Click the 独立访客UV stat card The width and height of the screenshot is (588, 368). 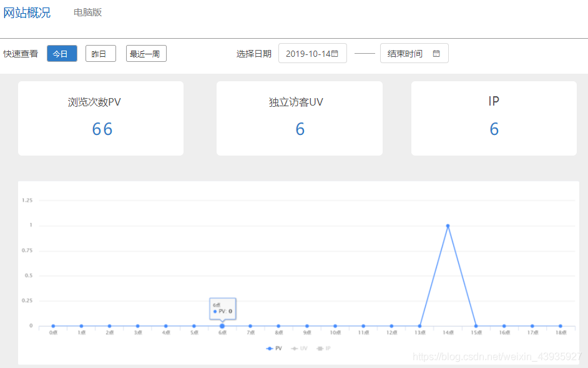(x=299, y=118)
